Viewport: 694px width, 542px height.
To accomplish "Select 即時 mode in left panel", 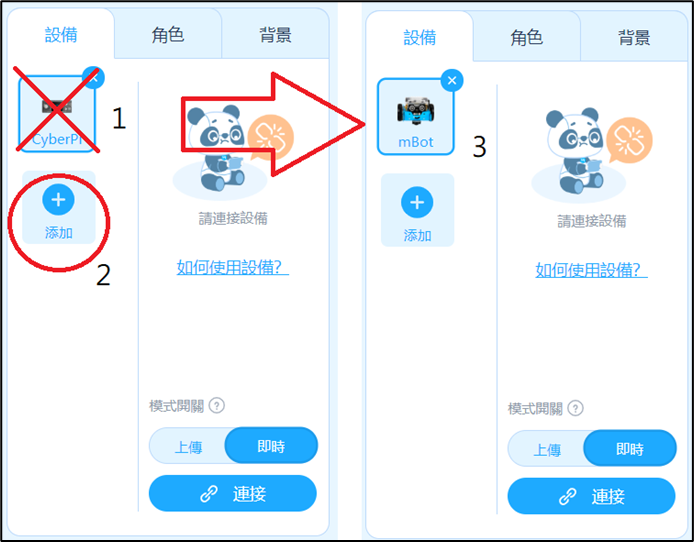I will (x=271, y=446).
